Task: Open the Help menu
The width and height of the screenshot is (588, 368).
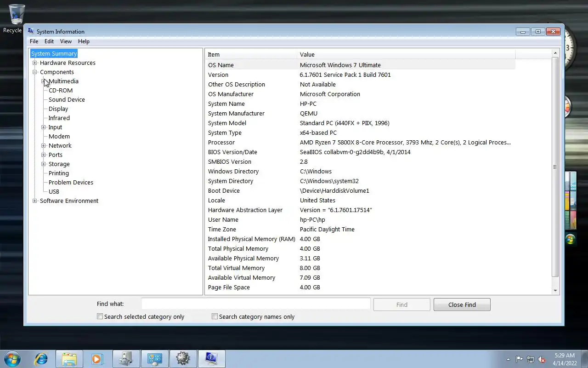Action: tap(84, 41)
